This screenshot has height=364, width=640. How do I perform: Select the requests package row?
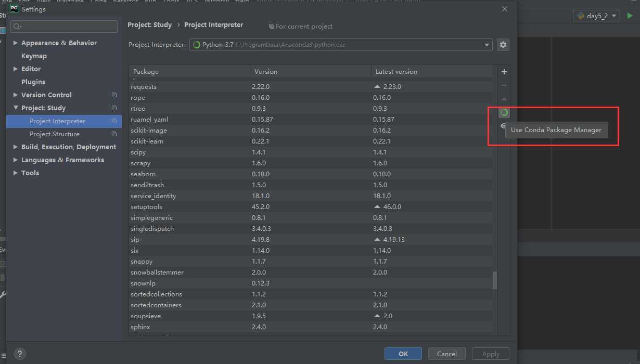pyautogui.click(x=311, y=87)
